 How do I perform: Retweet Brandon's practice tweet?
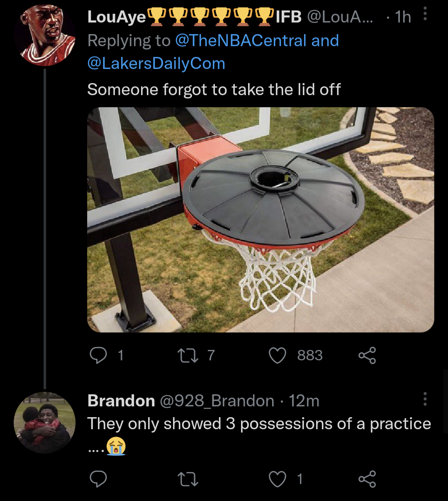click(x=187, y=479)
